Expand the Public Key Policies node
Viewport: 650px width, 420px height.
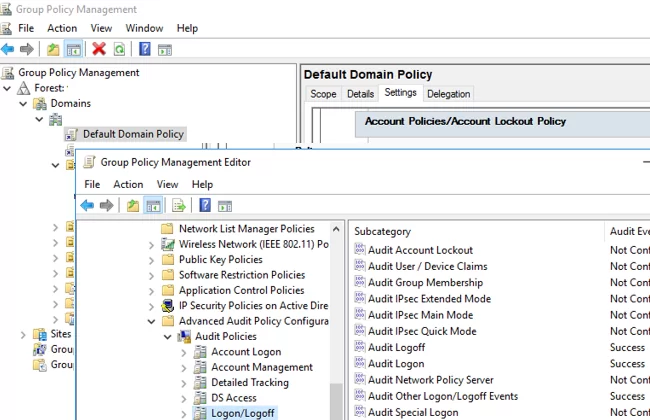(152, 260)
